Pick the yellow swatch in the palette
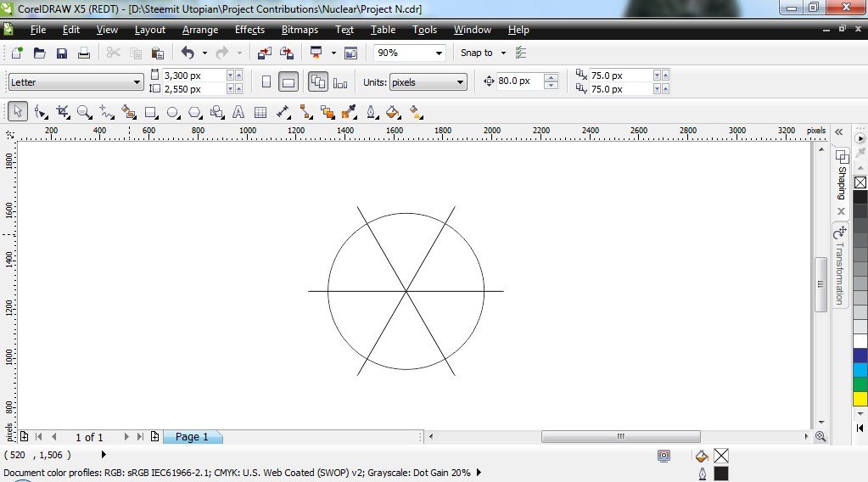Image resolution: width=868 pixels, height=482 pixels. (x=860, y=399)
